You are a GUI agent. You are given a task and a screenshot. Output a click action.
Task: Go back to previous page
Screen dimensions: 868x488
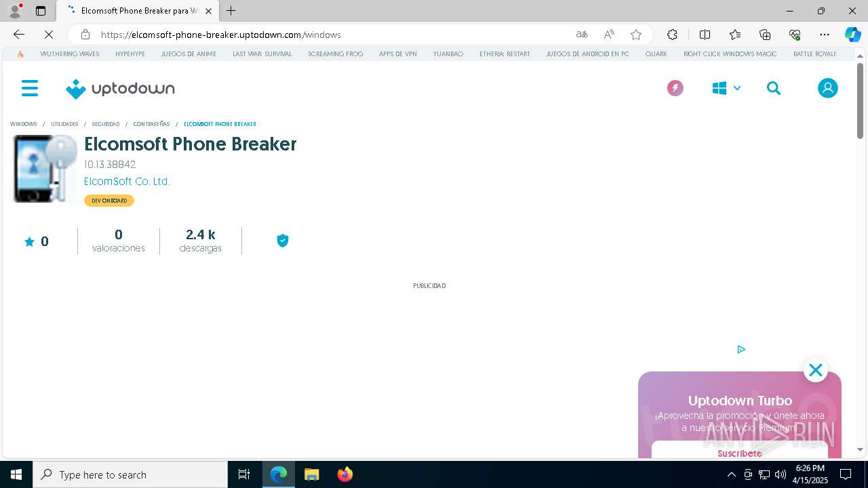click(19, 35)
